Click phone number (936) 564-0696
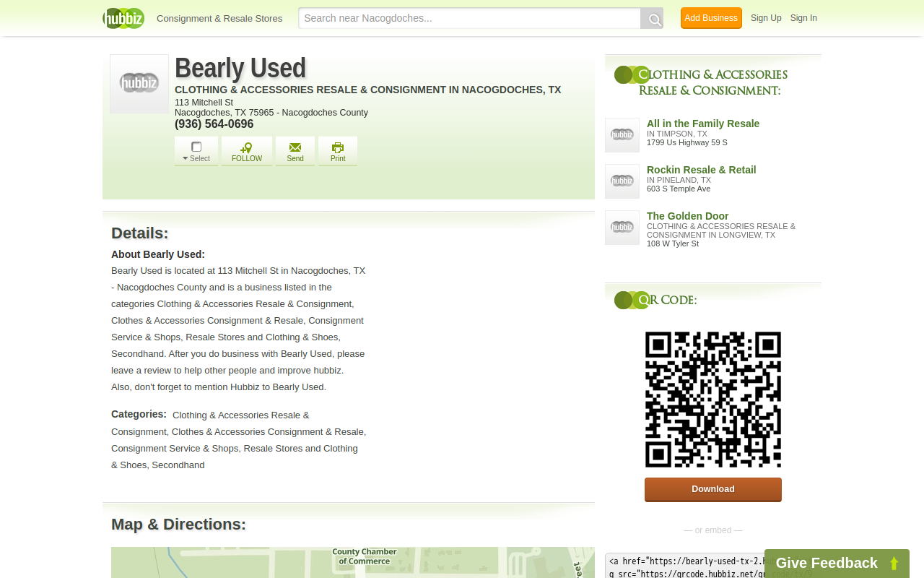924x578 pixels. click(214, 124)
